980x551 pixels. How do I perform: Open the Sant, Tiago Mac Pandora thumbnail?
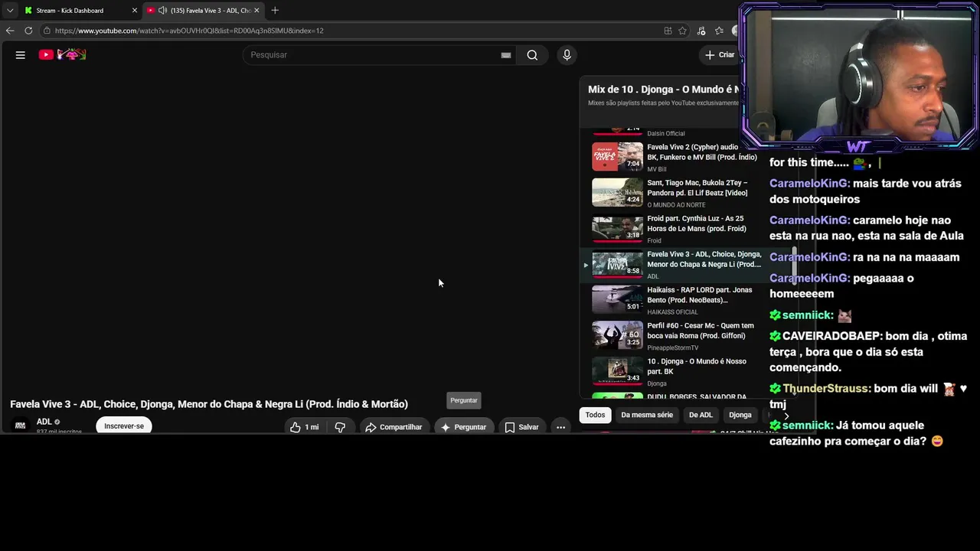pyautogui.click(x=618, y=193)
